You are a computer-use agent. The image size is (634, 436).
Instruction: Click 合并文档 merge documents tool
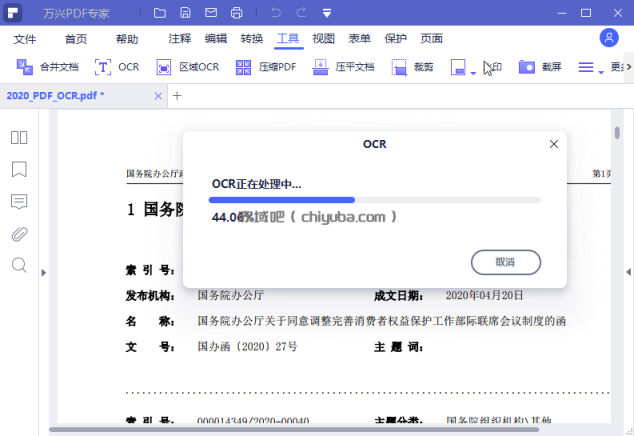coord(47,67)
